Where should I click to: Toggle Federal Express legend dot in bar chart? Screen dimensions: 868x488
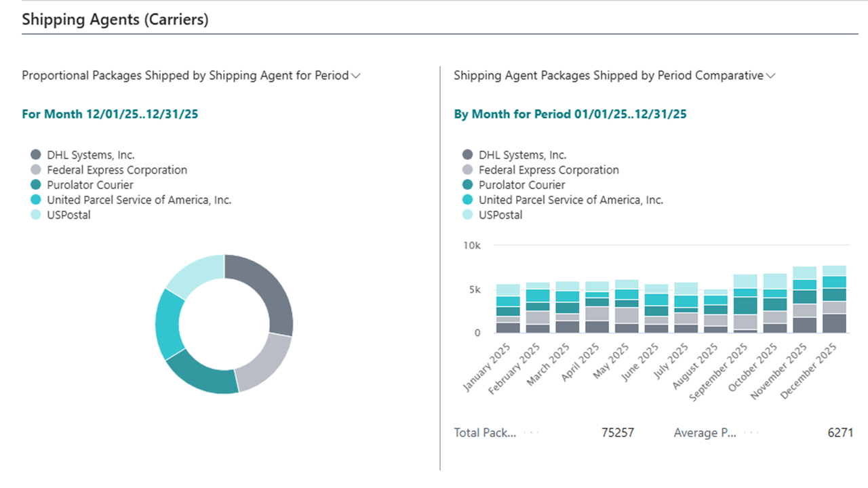(x=468, y=169)
